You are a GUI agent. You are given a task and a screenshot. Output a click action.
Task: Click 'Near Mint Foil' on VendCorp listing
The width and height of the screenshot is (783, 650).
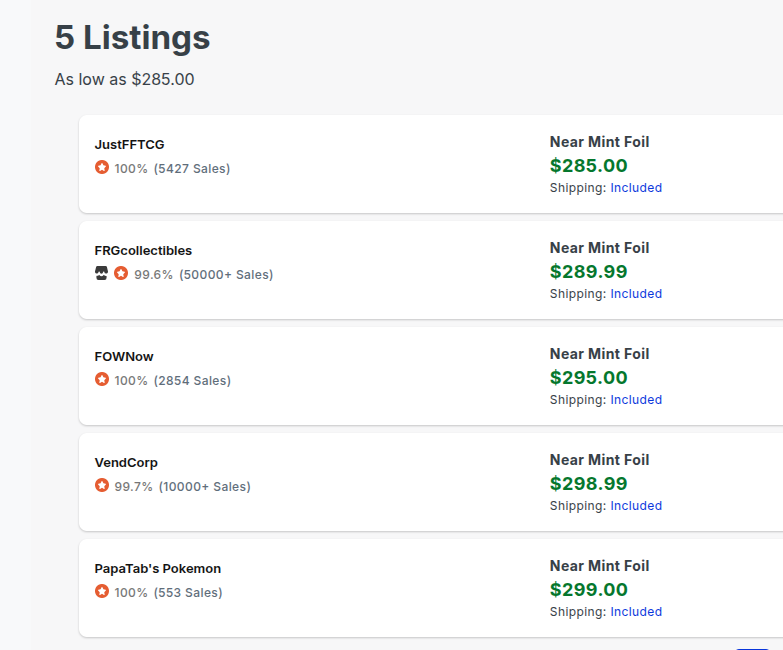click(599, 460)
